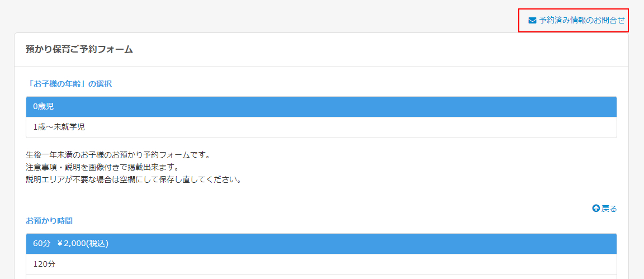Image resolution: width=644 pixels, height=279 pixels.
Task: Click the empty right side of the 0歳児 row
Action: click(447, 106)
